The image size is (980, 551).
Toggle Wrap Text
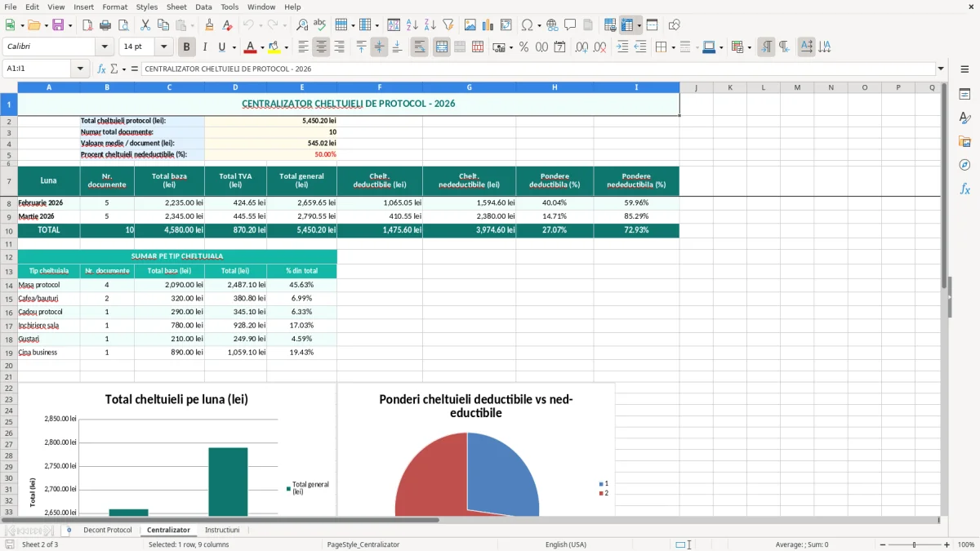(420, 47)
